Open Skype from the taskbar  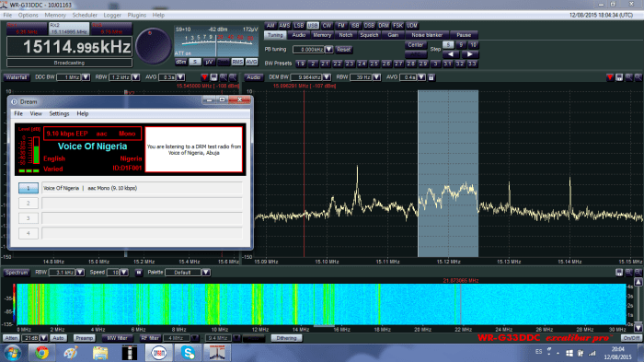click(188, 353)
